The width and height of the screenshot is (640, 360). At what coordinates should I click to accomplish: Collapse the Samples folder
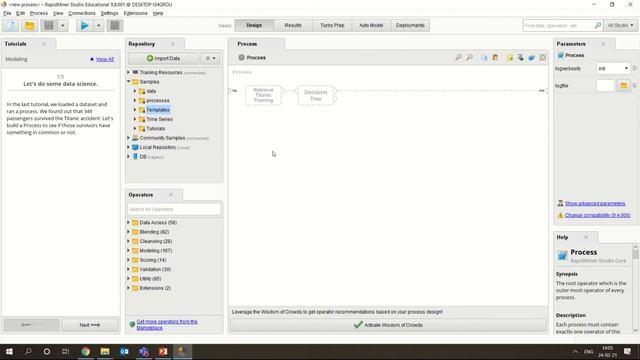(x=129, y=82)
